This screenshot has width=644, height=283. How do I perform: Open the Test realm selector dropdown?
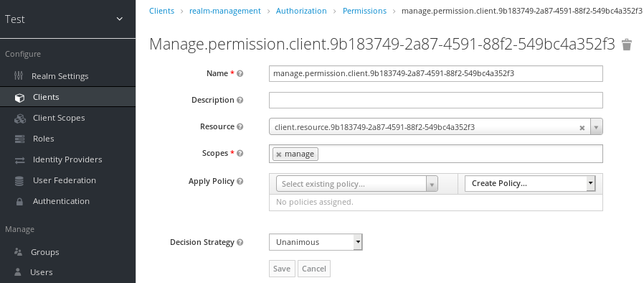tap(67, 19)
